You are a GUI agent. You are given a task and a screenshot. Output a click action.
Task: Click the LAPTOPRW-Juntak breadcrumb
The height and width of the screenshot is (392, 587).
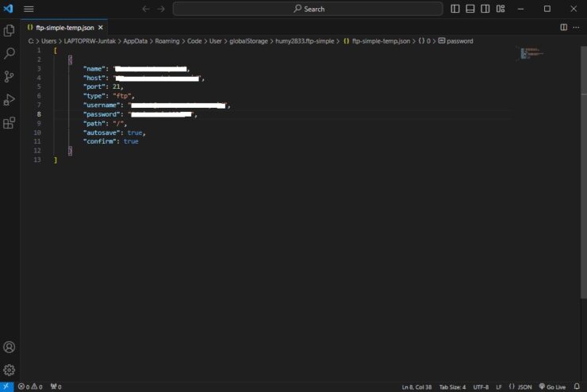90,40
